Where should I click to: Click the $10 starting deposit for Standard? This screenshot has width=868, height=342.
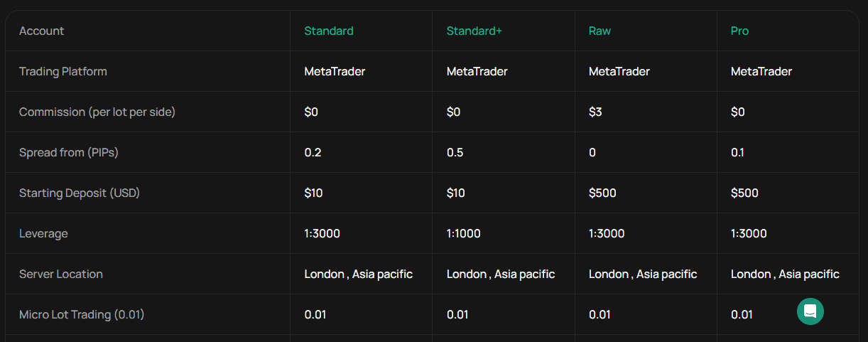pos(313,193)
